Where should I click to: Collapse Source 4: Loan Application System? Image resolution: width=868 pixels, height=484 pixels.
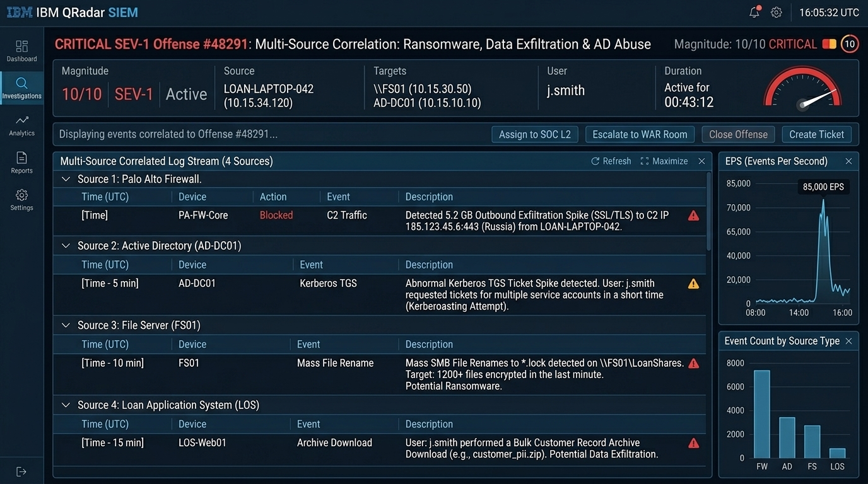click(x=66, y=405)
